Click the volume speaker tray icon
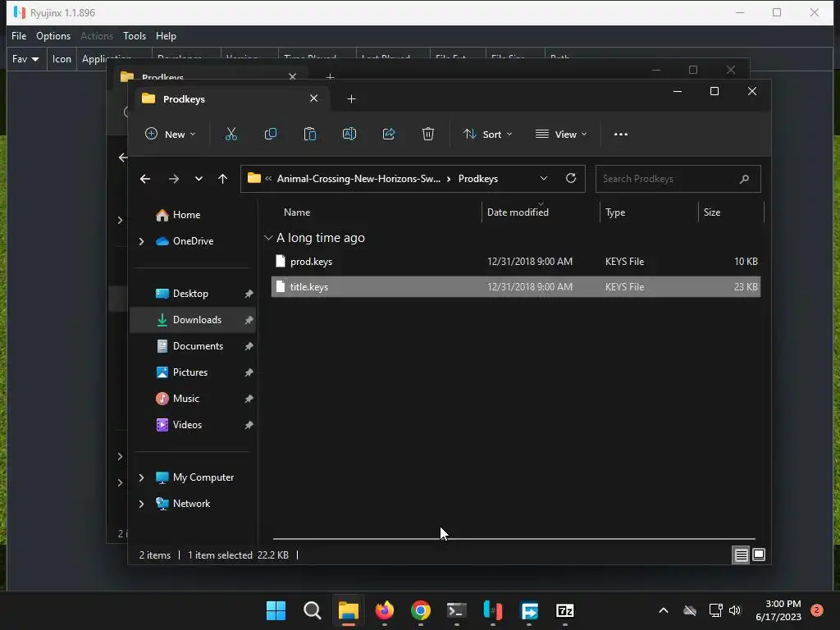Screen dimensions: 840x630 click(735, 610)
